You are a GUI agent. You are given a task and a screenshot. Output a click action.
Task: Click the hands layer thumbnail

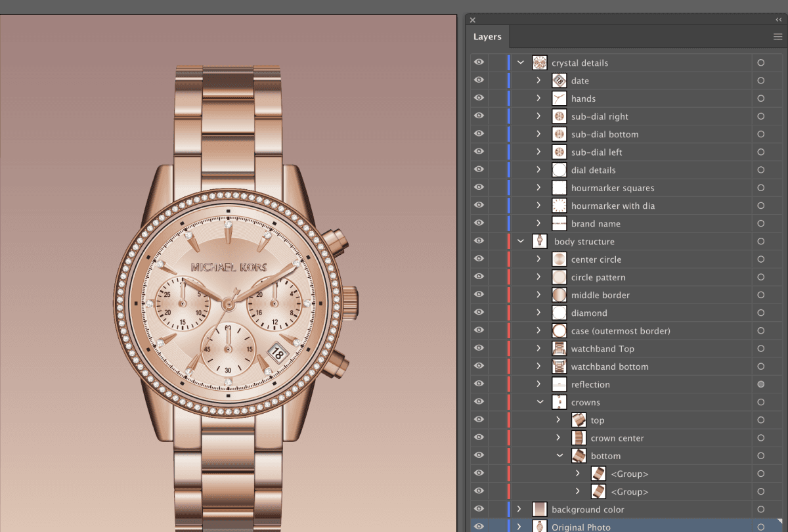coord(559,98)
